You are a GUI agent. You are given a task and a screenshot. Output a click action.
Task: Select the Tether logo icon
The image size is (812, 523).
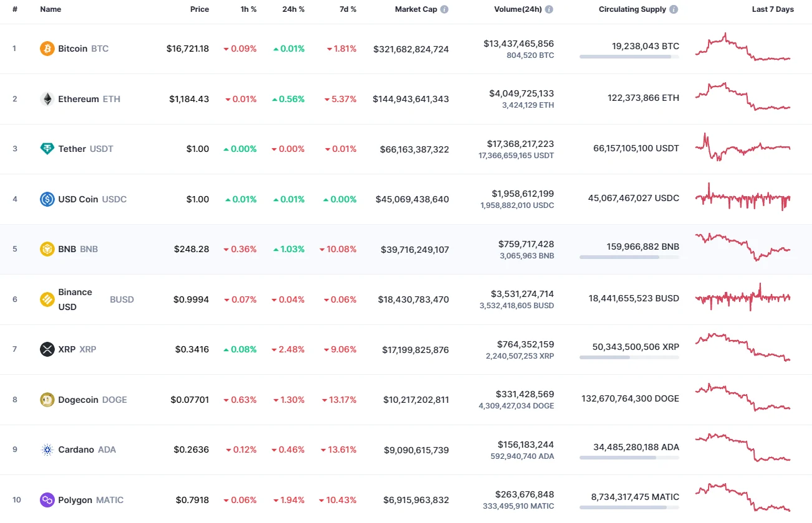coord(46,149)
